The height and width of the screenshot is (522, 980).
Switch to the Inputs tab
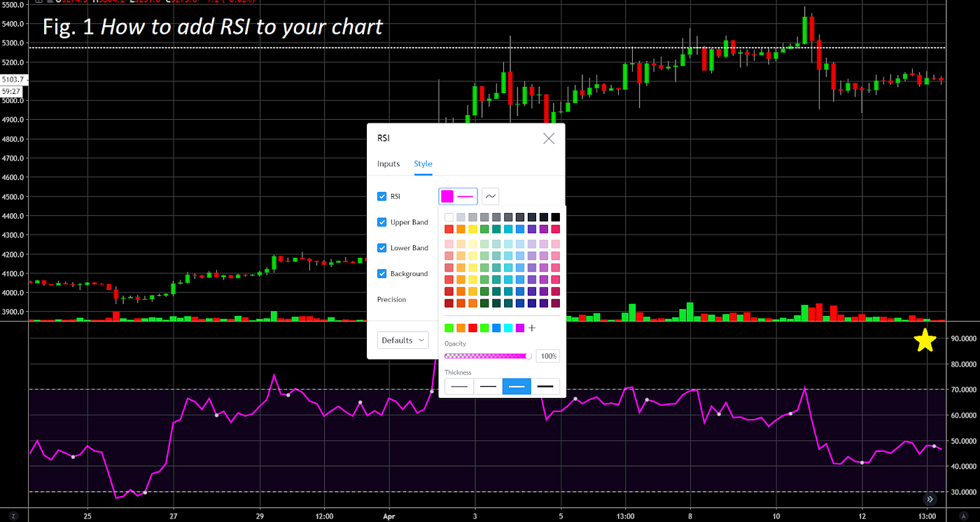point(388,164)
